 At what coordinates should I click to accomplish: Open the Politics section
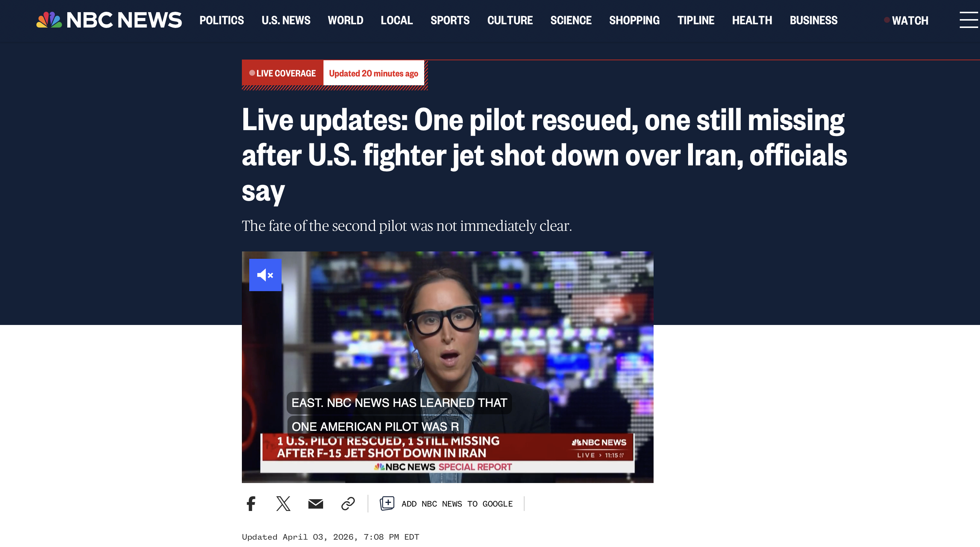point(222,20)
